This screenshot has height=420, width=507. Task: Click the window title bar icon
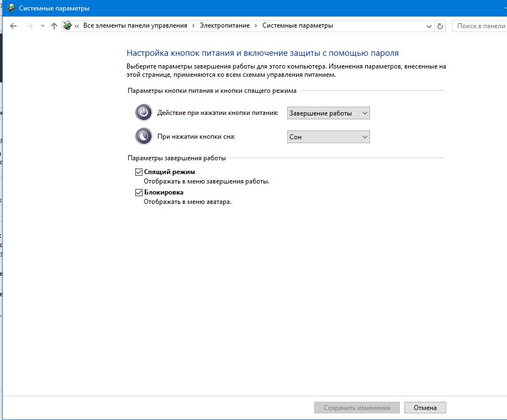pos(11,8)
